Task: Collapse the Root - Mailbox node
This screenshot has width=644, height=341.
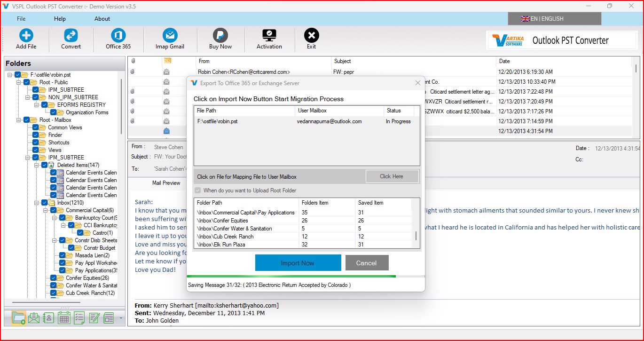Action: click(x=19, y=120)
